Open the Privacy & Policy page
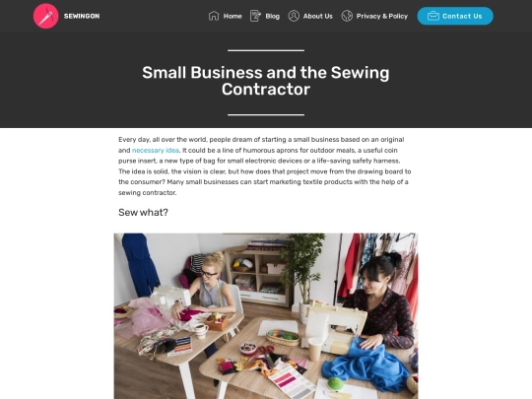 pyautogui.click(x=382, y=16)
